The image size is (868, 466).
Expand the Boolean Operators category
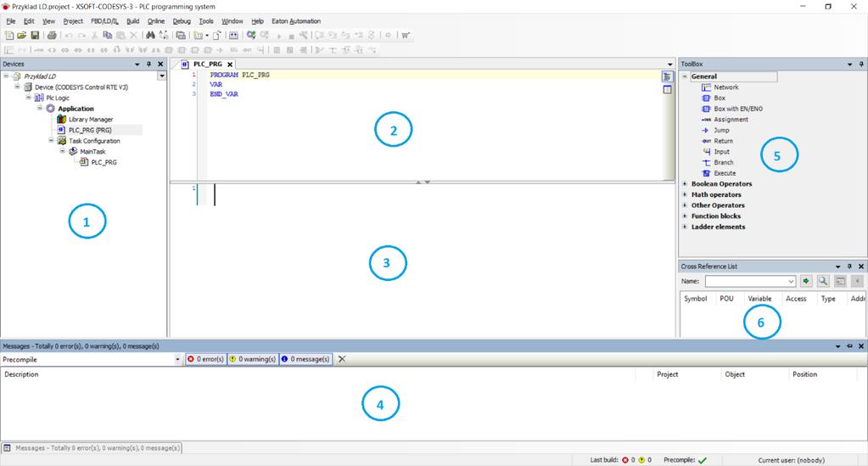685,184
